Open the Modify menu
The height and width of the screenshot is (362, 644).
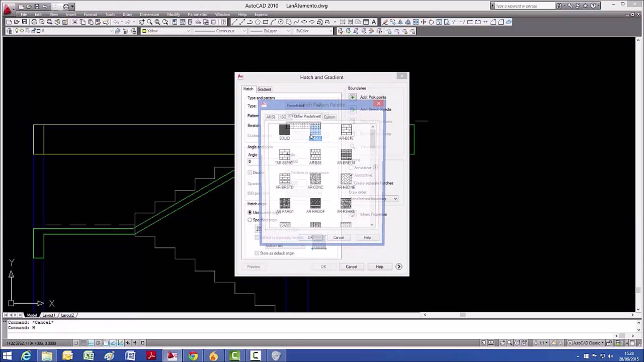173,14
